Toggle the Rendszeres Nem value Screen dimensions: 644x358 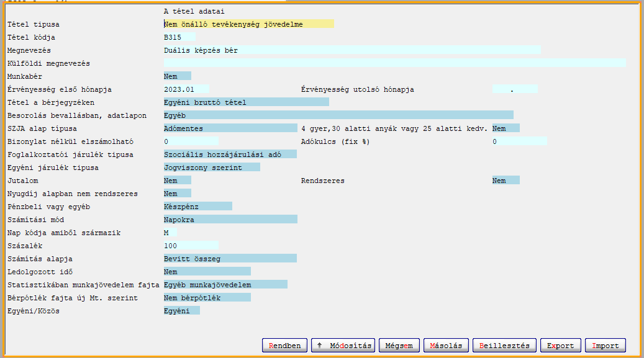[x=506, y=181]
